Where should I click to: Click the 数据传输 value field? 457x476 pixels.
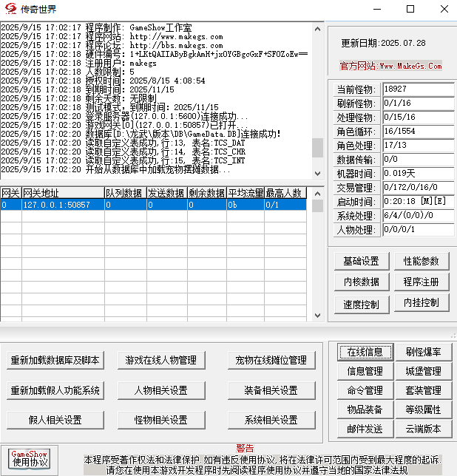(x=419, y=160)
